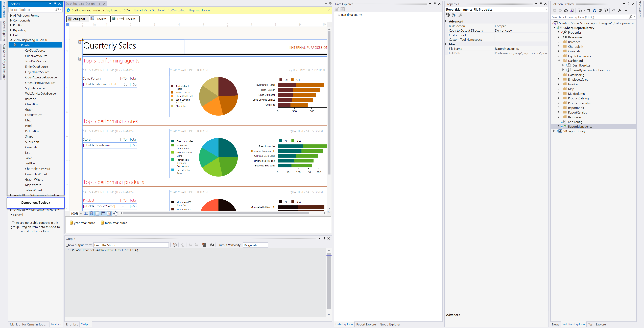Screen dimensions: 644x328
Task: Collapse All nodes using the Solution Explorer icon
Action: 600,11
